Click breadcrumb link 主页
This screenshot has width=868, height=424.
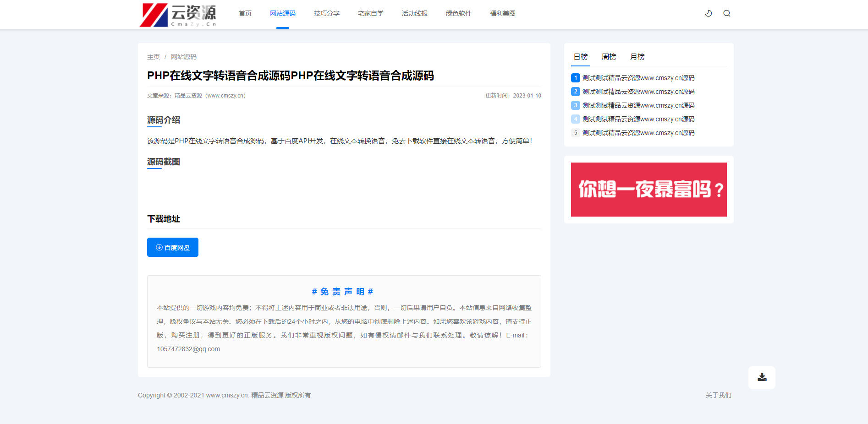[154, 57]
